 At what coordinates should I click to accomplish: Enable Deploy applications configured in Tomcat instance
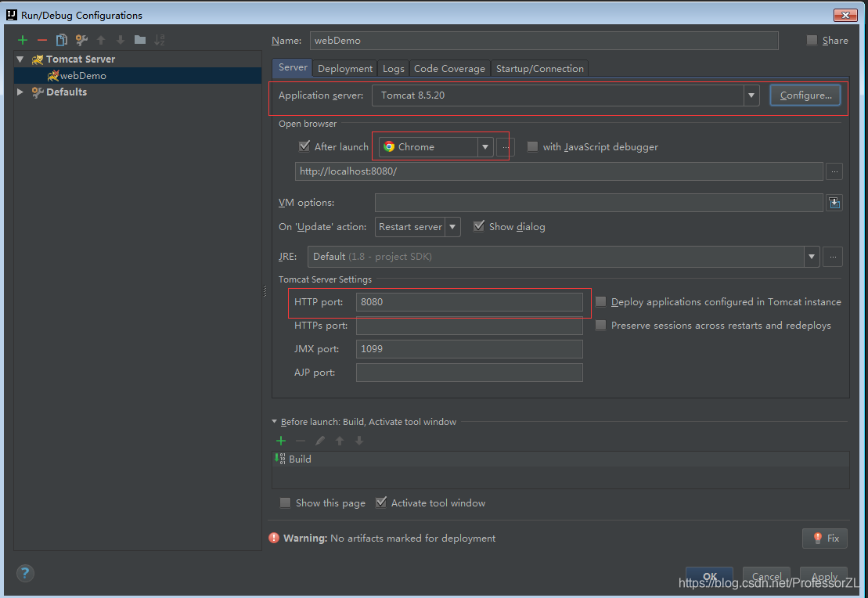tap(600, 302)
